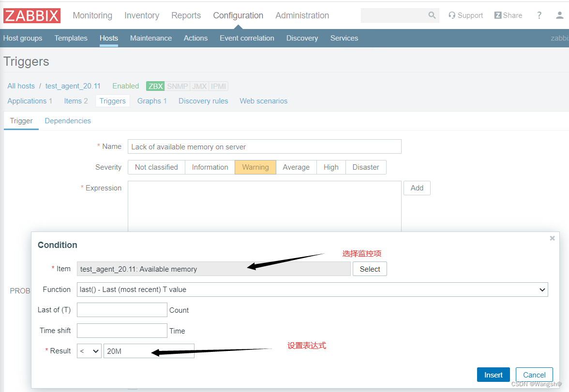Screen dimensions: 569x392
Task: Open test_agent_20.11 host link
Action: point(73,86)
